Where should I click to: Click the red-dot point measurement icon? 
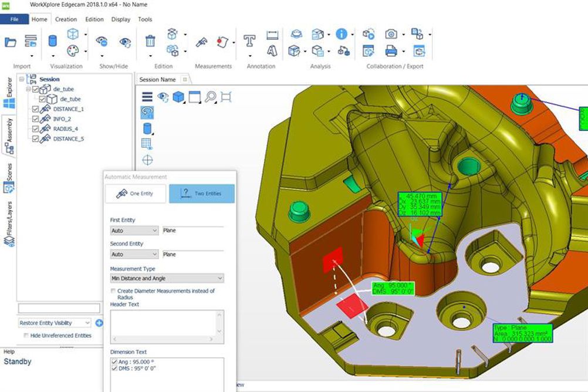click(x=222, y=42)
